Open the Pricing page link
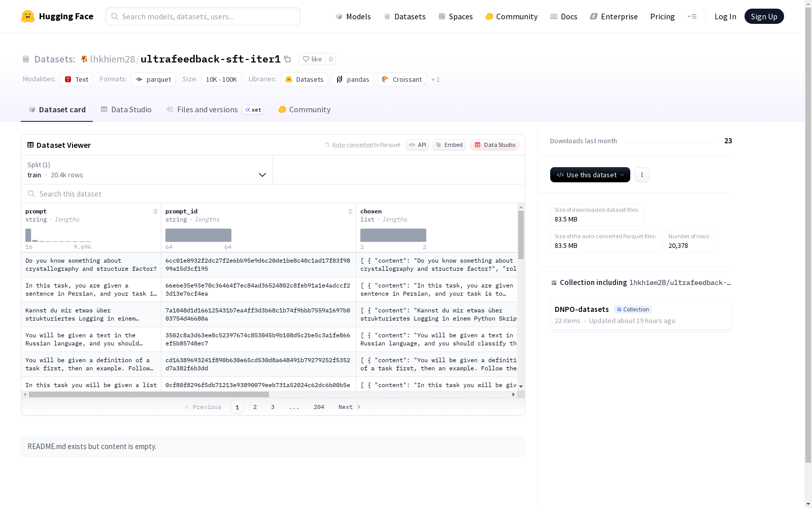 tap(662, 16)
